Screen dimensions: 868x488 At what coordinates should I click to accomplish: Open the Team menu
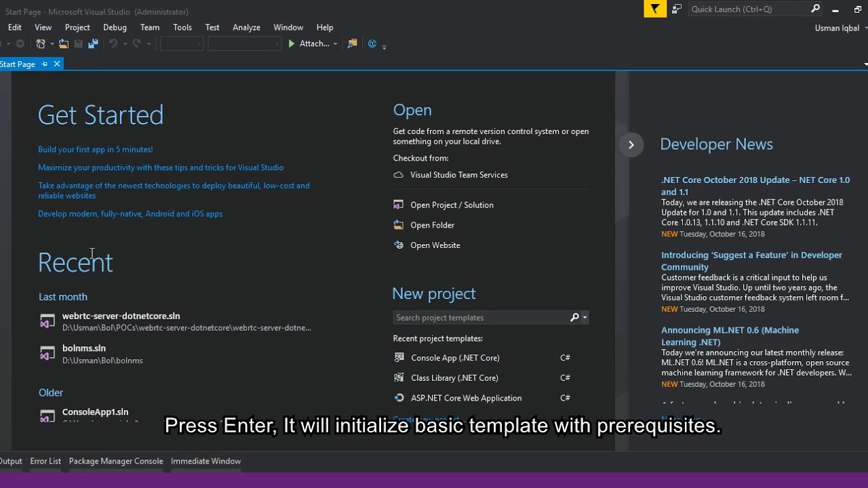[x=150, y=27]
